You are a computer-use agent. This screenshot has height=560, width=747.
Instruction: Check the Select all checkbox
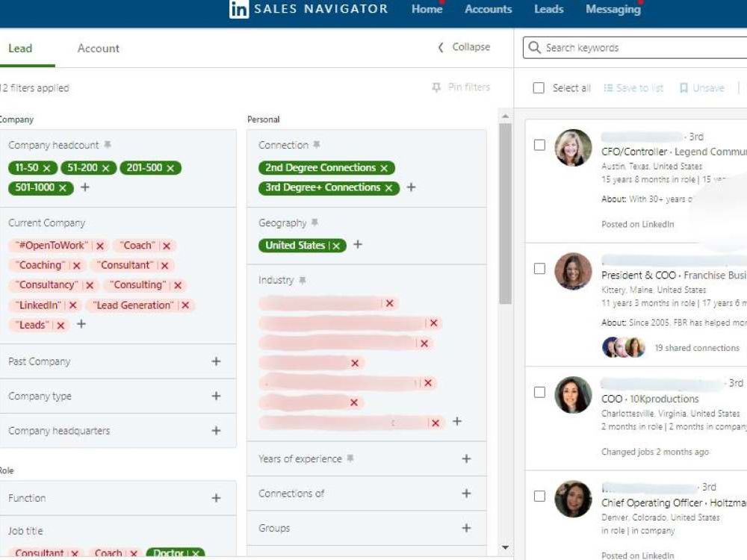(x=539, y=88)
